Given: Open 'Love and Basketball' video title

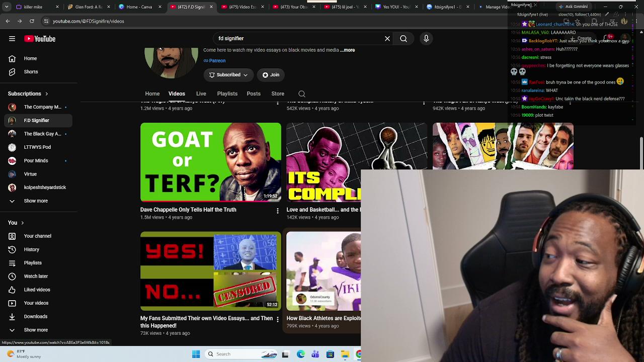Looking at the screenshot, I should point(324,210).
